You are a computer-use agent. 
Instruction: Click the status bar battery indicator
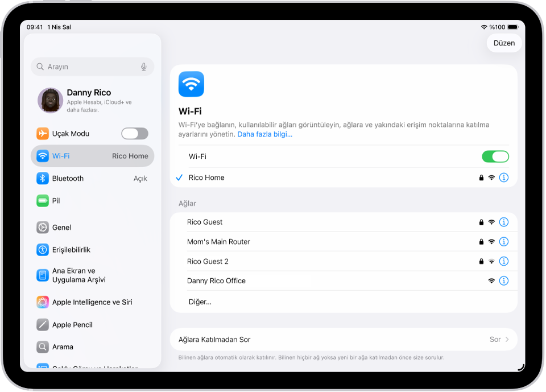pos(513,27)
